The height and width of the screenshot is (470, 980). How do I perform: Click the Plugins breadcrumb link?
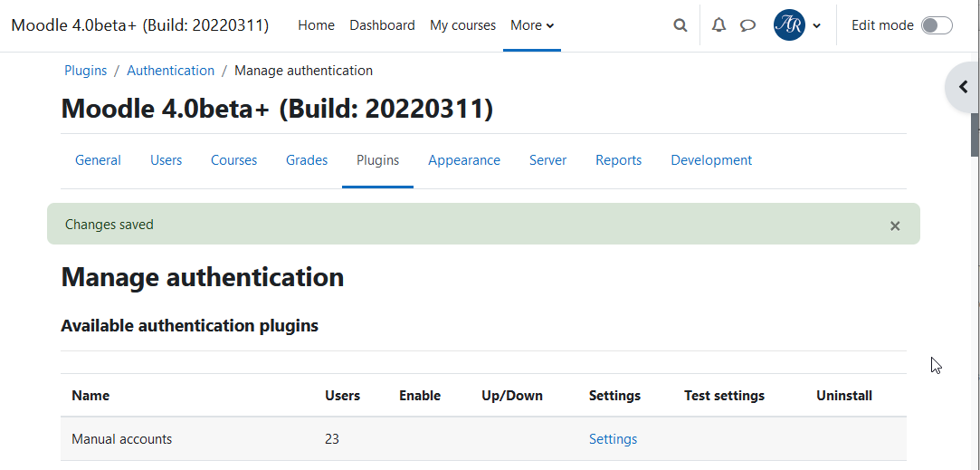pos(86,71)
